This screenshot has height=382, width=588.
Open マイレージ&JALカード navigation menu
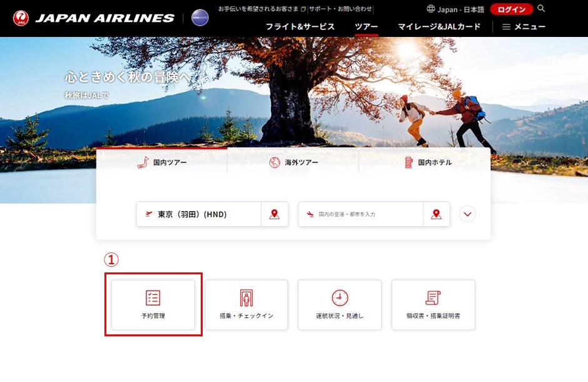(439, 27)
